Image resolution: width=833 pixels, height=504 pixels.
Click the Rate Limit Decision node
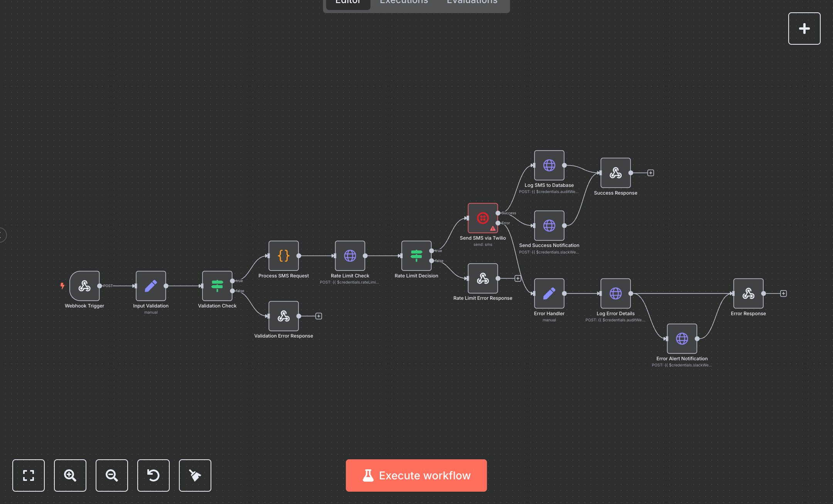pyautogui.click(x=416, y=256)
